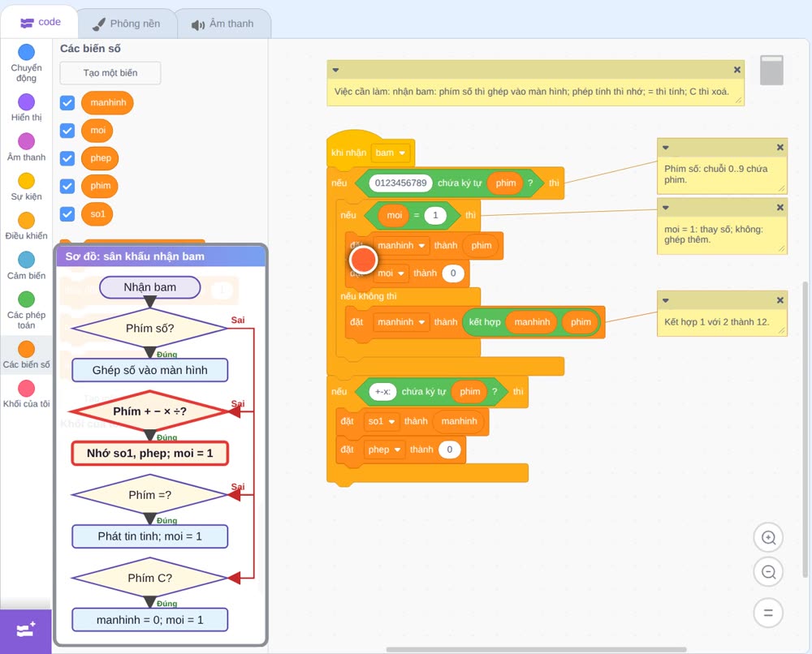Select the Khối của tôi category
The width and height of the screenshot is (812, 654).
coord(27,394)
